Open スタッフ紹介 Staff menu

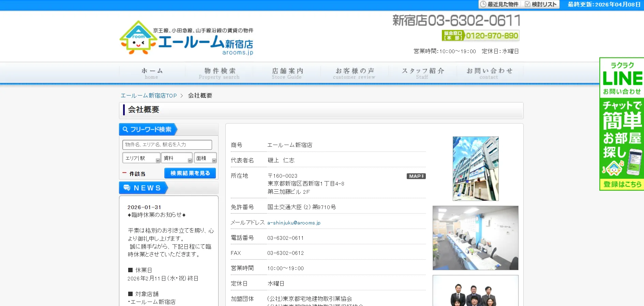pos(422,73)
